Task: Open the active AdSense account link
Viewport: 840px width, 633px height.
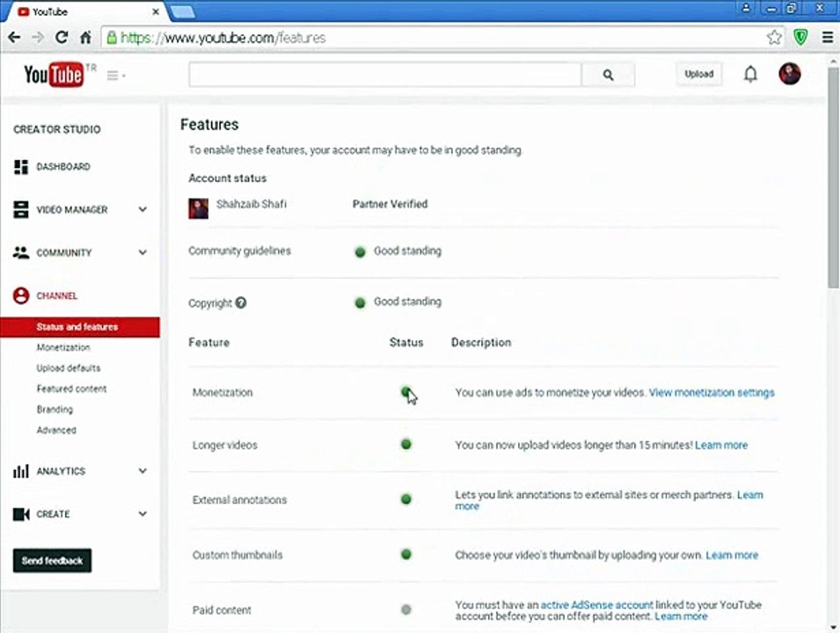Action: (596, 605)
